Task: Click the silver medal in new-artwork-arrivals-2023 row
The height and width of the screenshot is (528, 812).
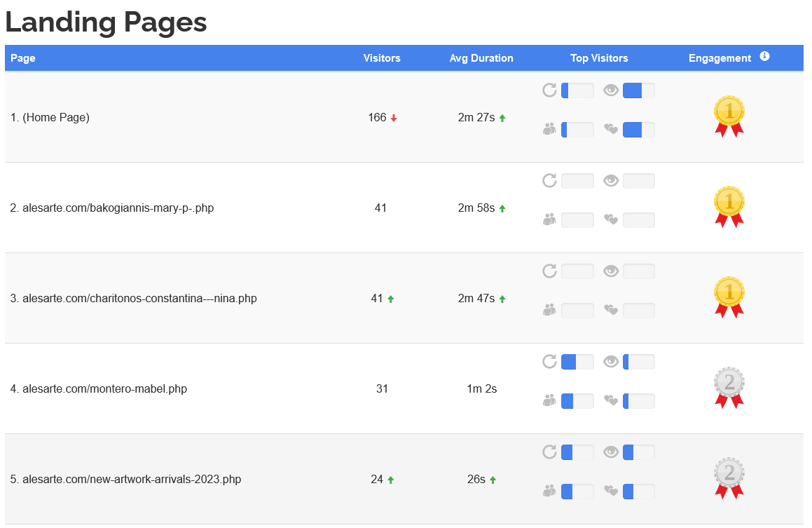Action: click(x=729, y=478)
